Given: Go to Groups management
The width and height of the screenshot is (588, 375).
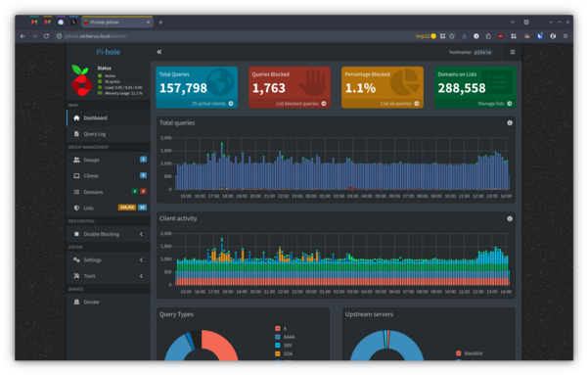Looking at the screenshot, I should pyautogui.click(x=109, y=160).
